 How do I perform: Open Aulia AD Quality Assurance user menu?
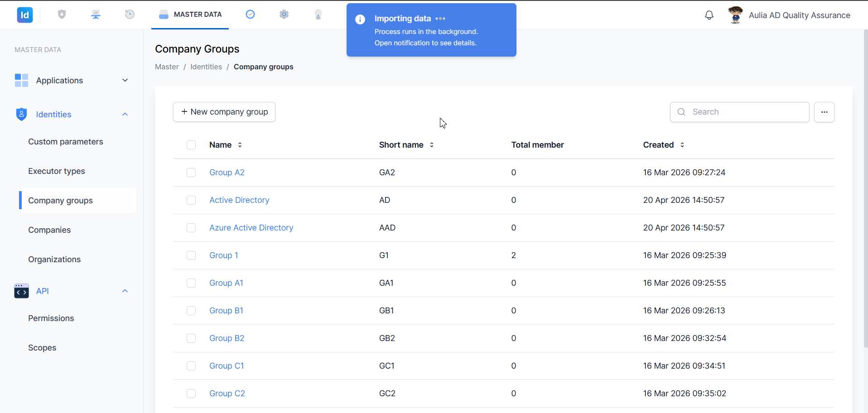[799, 15]
